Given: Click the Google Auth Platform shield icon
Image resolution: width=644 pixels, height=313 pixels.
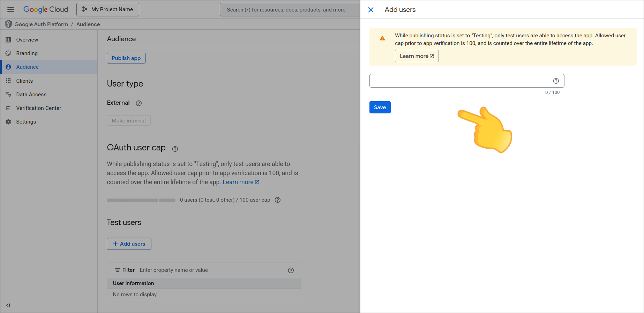Looking at the screenshot, I should [x=8, y=24].
